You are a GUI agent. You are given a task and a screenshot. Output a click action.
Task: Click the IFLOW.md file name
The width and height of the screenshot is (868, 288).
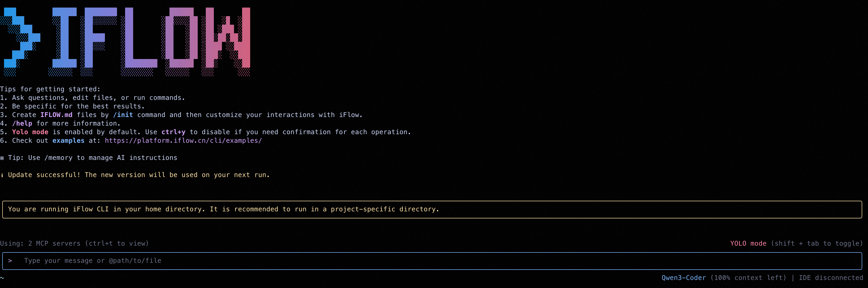point(56,115)
